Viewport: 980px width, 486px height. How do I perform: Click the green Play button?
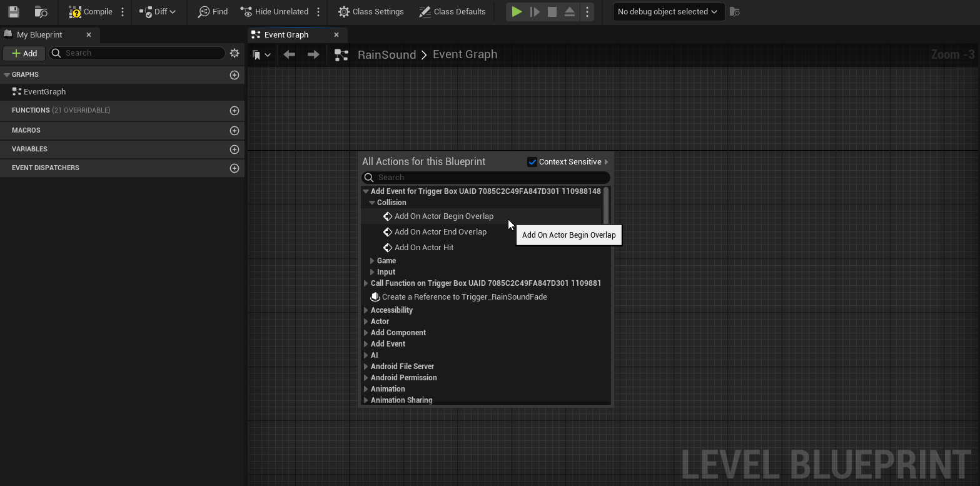coord(517,11)
